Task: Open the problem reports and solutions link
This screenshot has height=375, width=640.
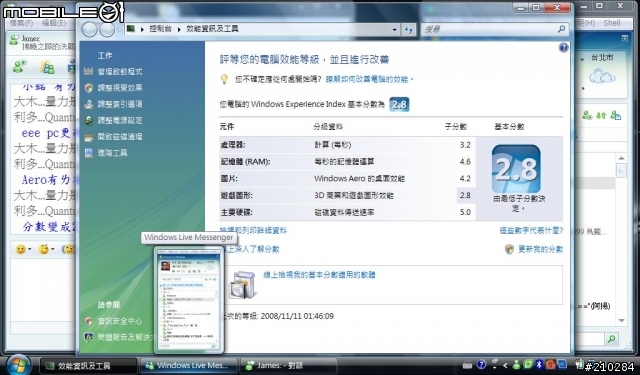Action: (x=124, y=337)
